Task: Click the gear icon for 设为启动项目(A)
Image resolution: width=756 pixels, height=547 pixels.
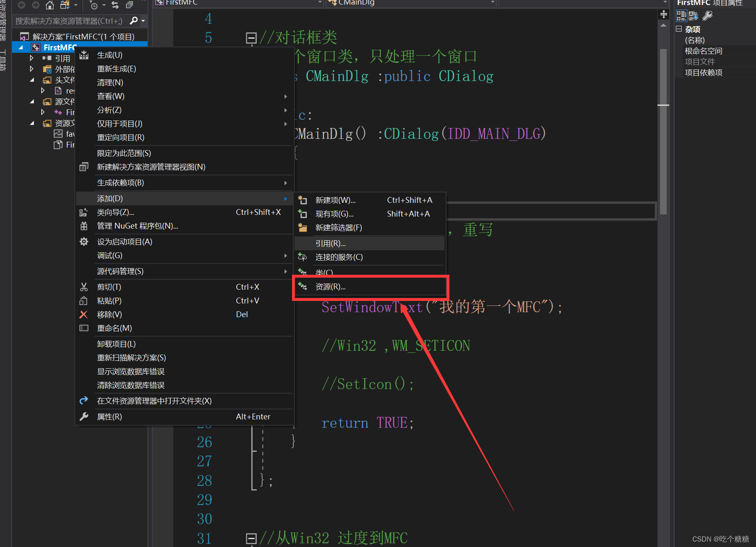Action: point(84,241)
